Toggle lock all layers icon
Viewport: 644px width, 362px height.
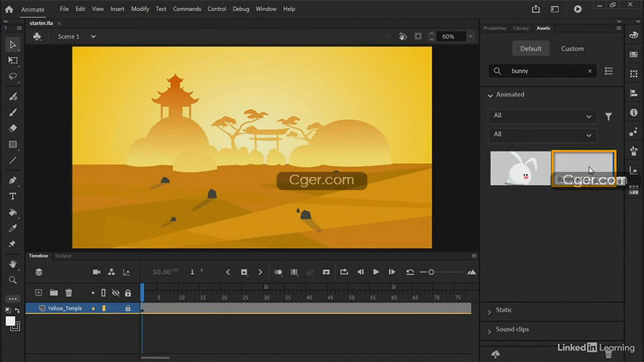point(128,293)
